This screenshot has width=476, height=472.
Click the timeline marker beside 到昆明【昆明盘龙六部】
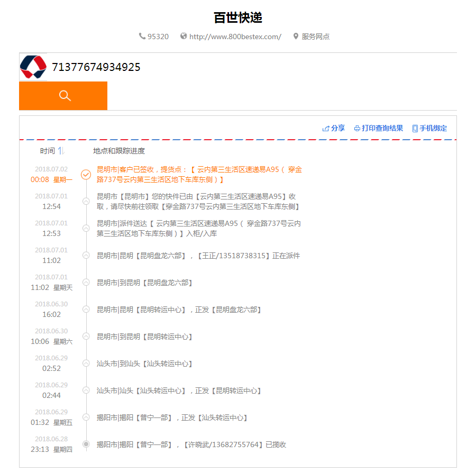[x=86, y=282]
